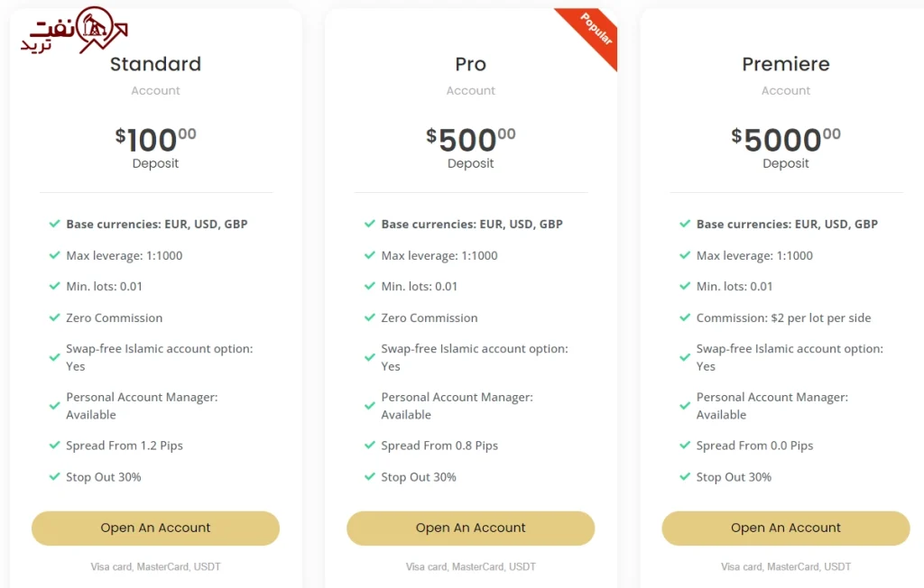Click checkmark beside Premiere Stop Out 30%
924x588 pixels.
685,477
